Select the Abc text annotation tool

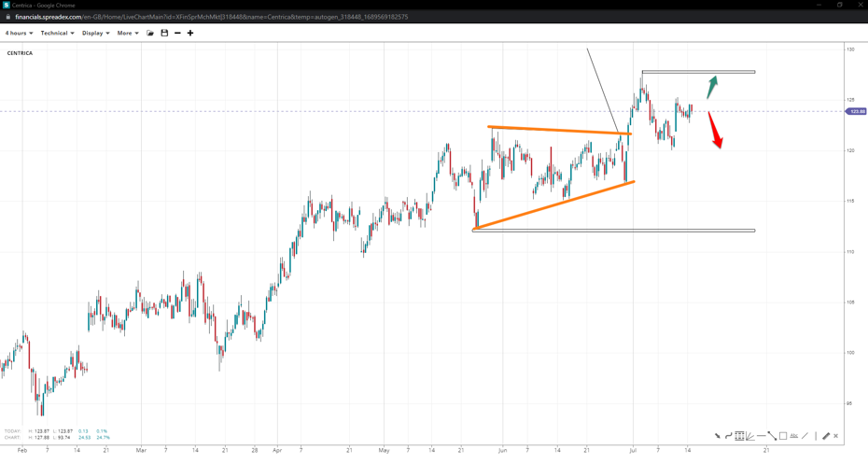point(793,436)
